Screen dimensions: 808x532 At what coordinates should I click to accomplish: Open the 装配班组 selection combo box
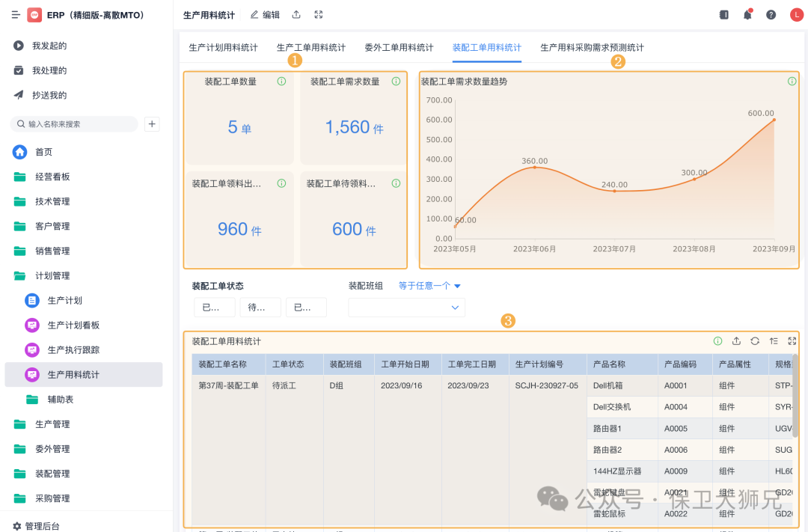click(406, 308)
